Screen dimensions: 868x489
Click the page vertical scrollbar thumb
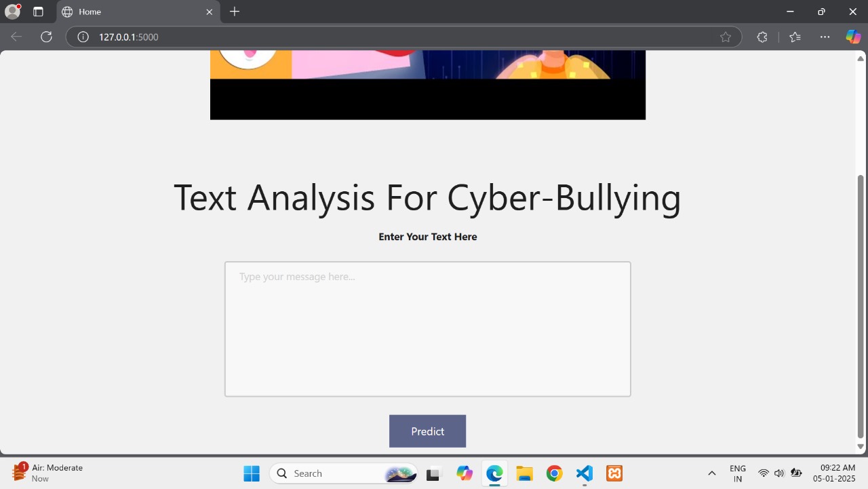[861, 305]
